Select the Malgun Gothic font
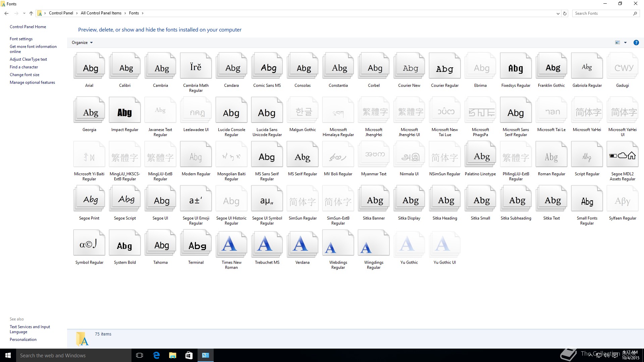Viewport: 644px width, 362px height. pos(303,110)
